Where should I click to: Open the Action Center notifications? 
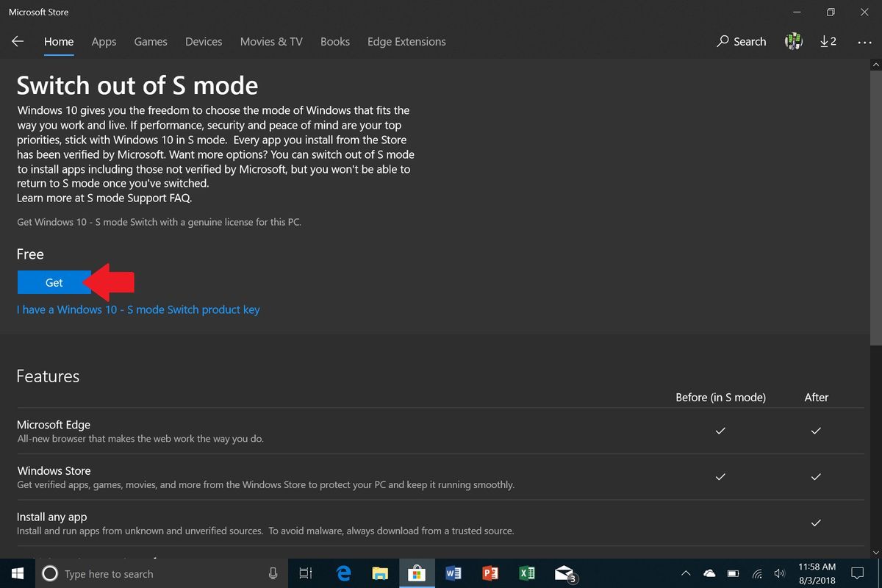pos(858,573)
